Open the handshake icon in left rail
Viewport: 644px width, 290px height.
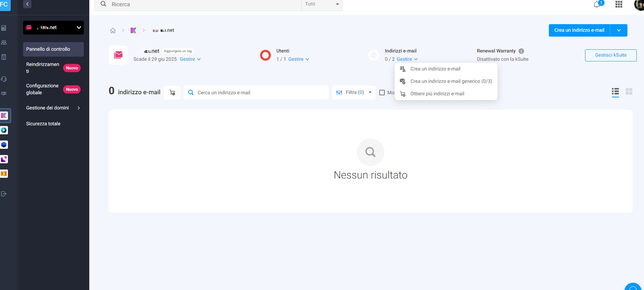[4, 94]
